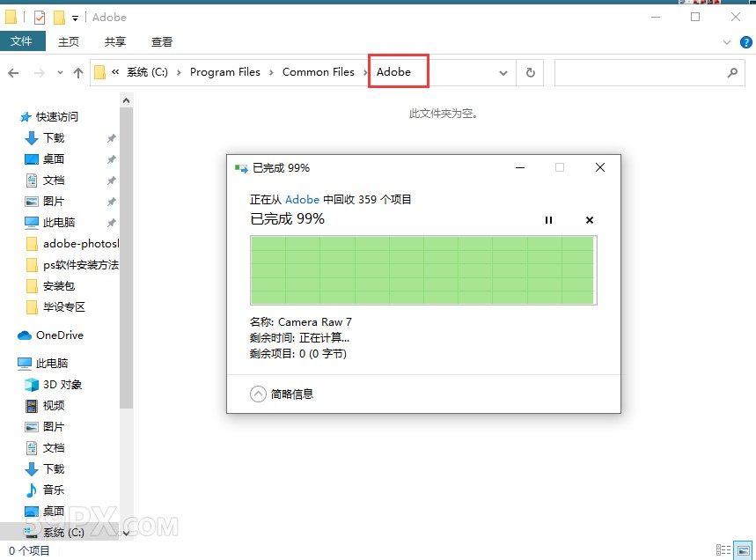The image size is (756, 560).
Task: Open the 3D对象 folder icon
Action: coord(31,384)
